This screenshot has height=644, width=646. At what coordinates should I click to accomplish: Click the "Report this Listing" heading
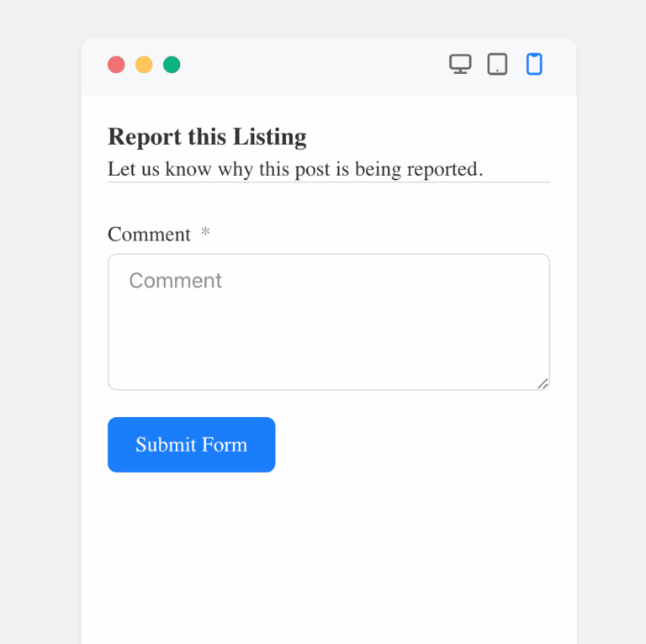207,137
